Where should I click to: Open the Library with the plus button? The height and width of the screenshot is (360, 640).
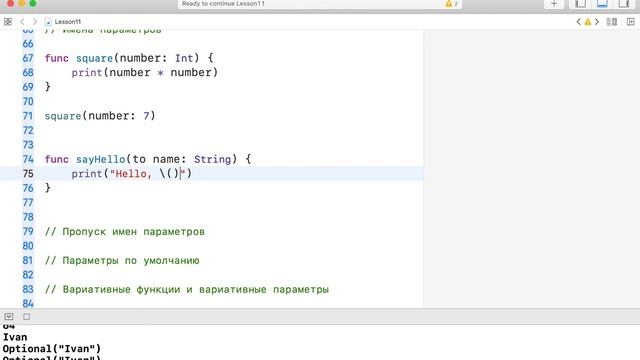pyautogui.click(x=554, y=4)
